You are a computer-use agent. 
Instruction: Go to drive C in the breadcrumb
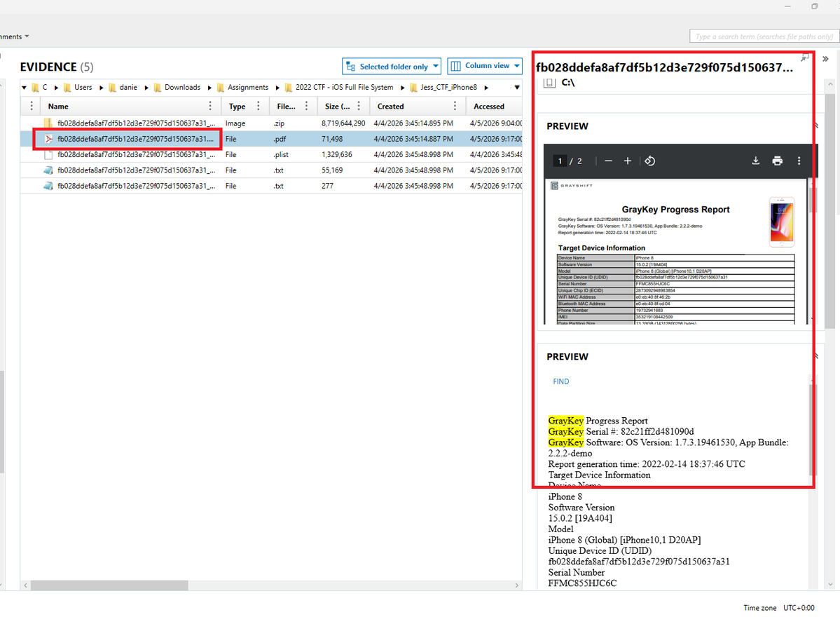(45, 88)
